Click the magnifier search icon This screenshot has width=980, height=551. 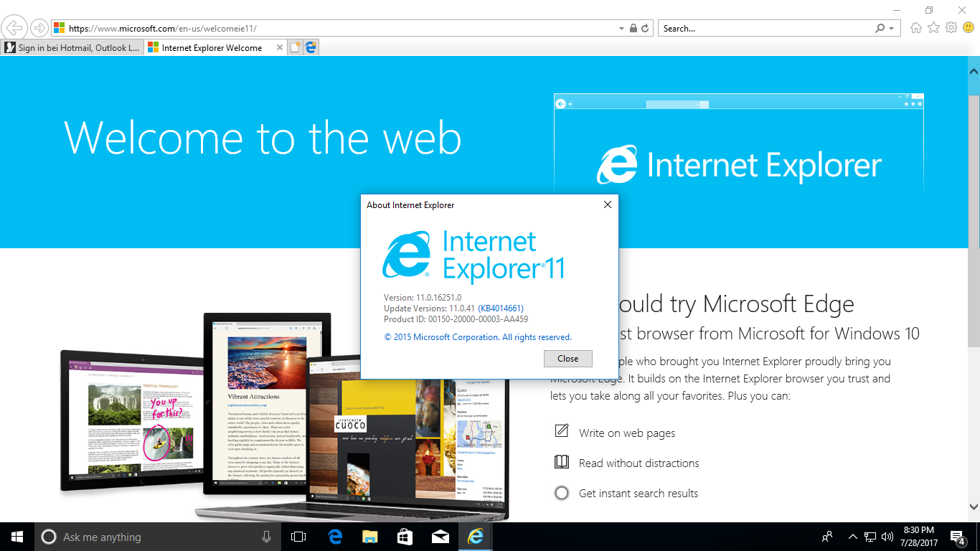(880, 29)
